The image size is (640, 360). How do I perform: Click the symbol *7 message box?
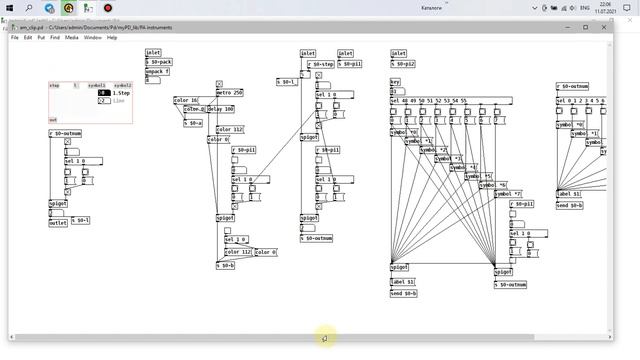(508, 194)
